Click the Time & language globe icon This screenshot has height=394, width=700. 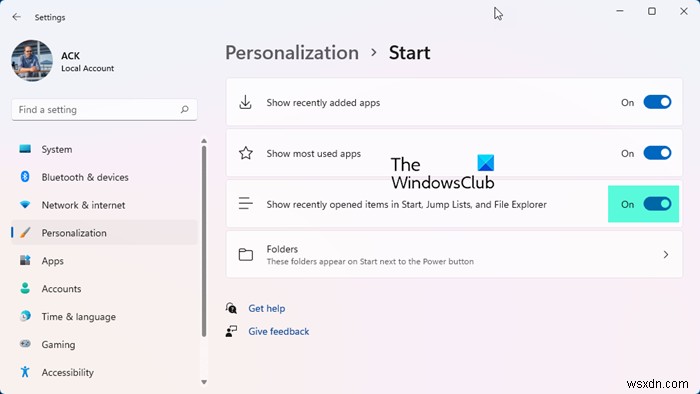point(25,316)
